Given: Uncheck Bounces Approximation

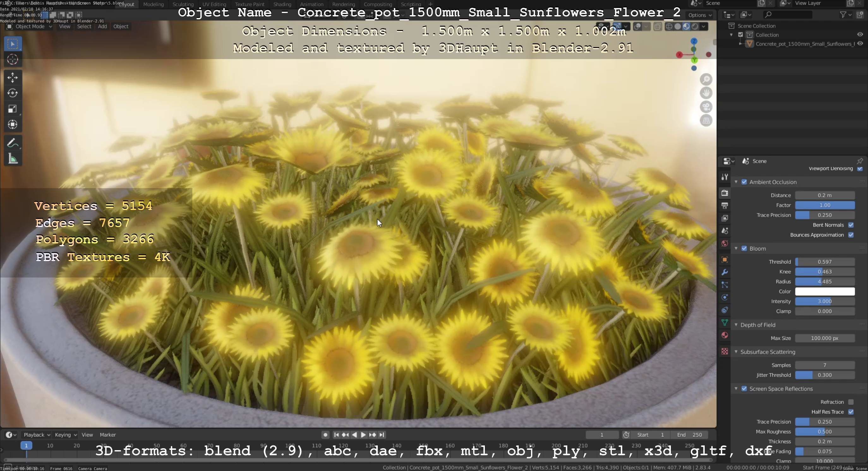Looking at the screenshot, I should coord(851,235).
